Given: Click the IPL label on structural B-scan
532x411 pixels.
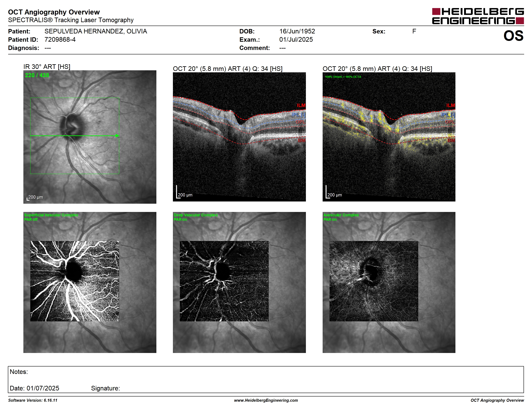Looking at the screenshot, I should [x=298, y=114].
